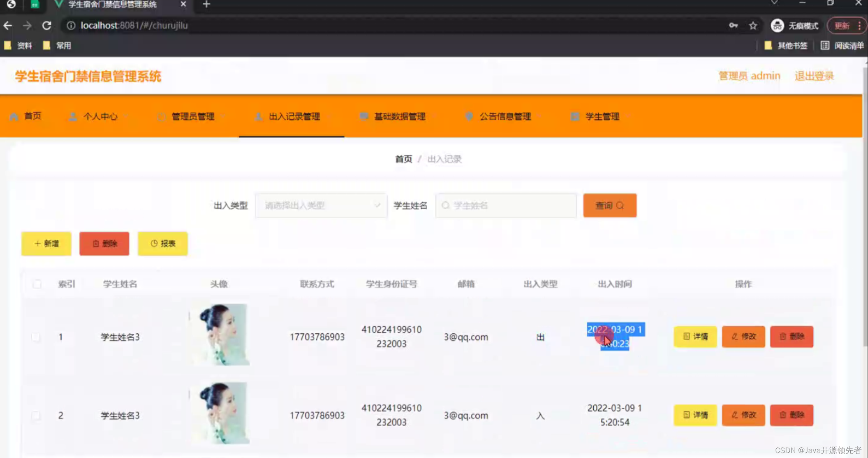Open a new browser tab with plus

click(206, 5)
